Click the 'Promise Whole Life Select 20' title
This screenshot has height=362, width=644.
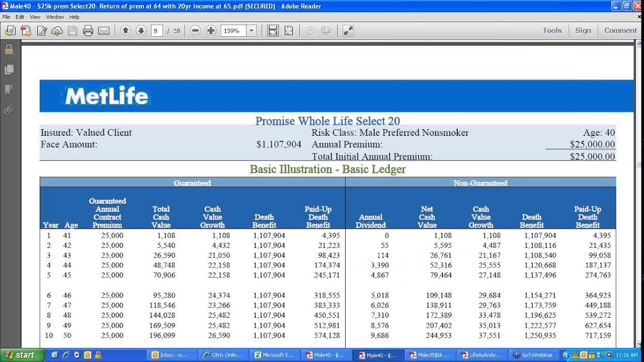(x=328, y=121)
